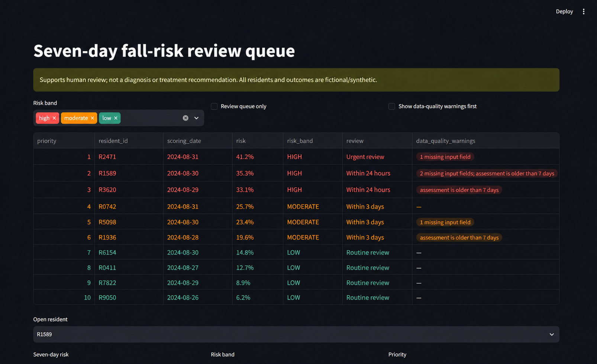Screen dimensions: 597x364
Task: Select resident ID R0742 cell
Action: tap(129, 206)
